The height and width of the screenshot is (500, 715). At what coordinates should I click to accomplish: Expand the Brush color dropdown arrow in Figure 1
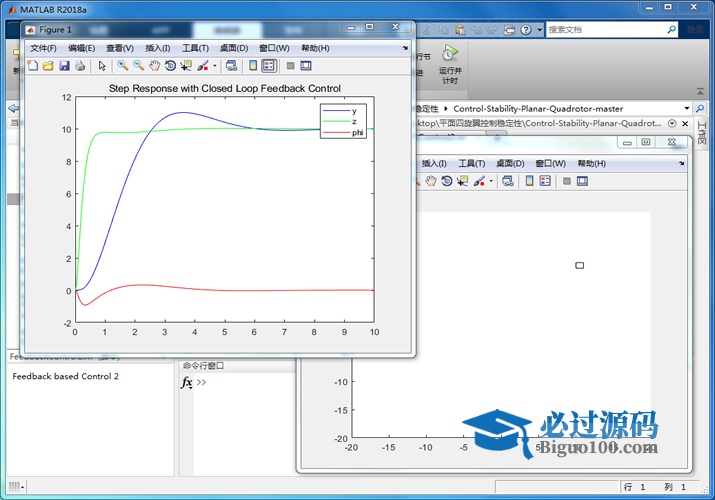tap(214, 66)
